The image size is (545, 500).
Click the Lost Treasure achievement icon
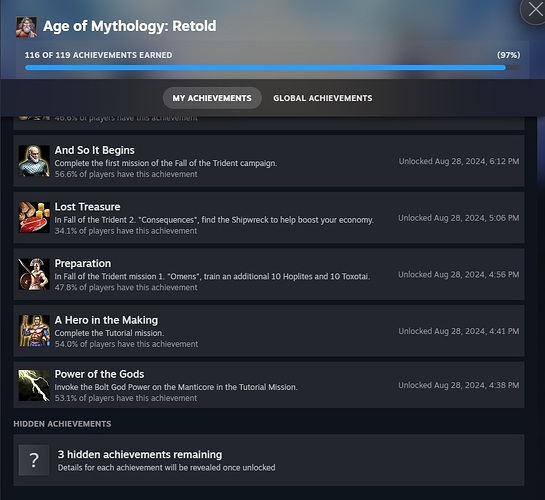click(x=34, y=218)
